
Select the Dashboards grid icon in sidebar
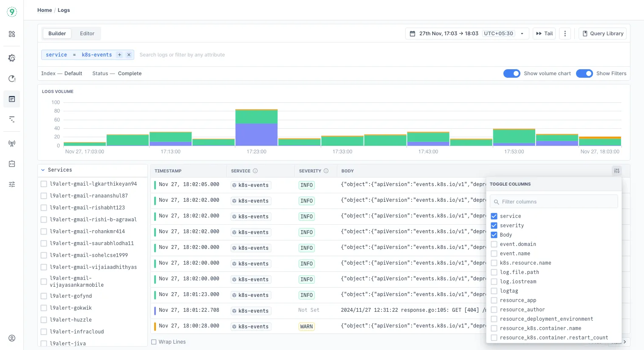[11, 34]
